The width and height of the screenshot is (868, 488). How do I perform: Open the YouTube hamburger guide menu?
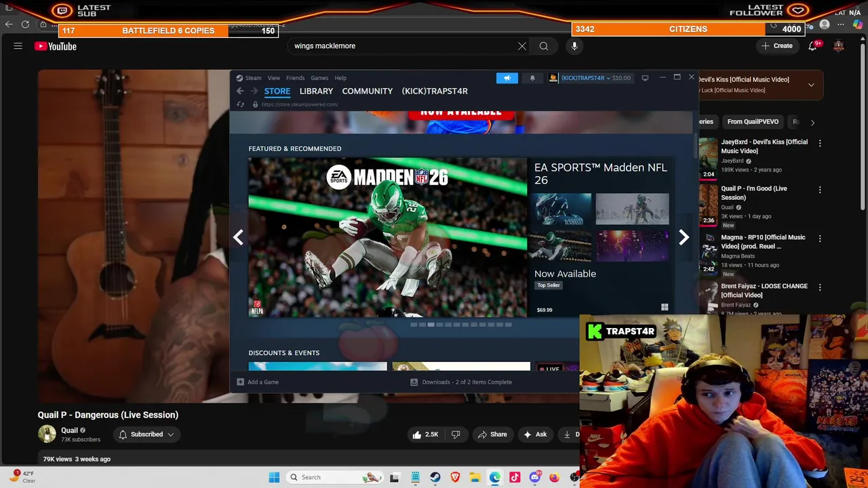coord(18,46)
